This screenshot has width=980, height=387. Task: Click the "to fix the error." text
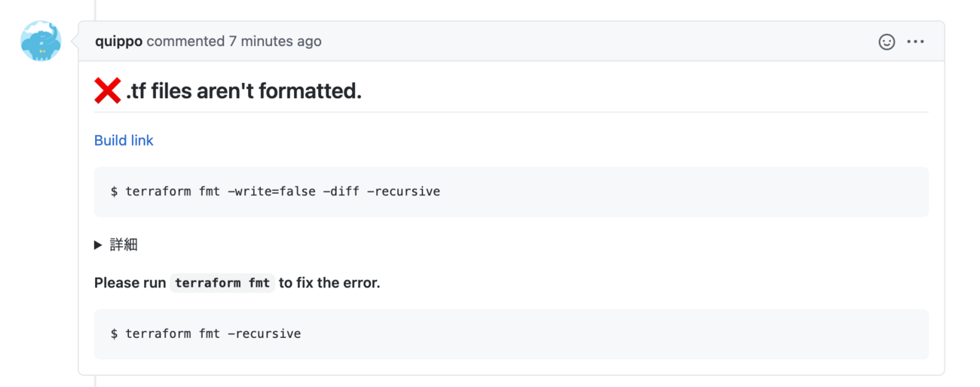[329, 284]
